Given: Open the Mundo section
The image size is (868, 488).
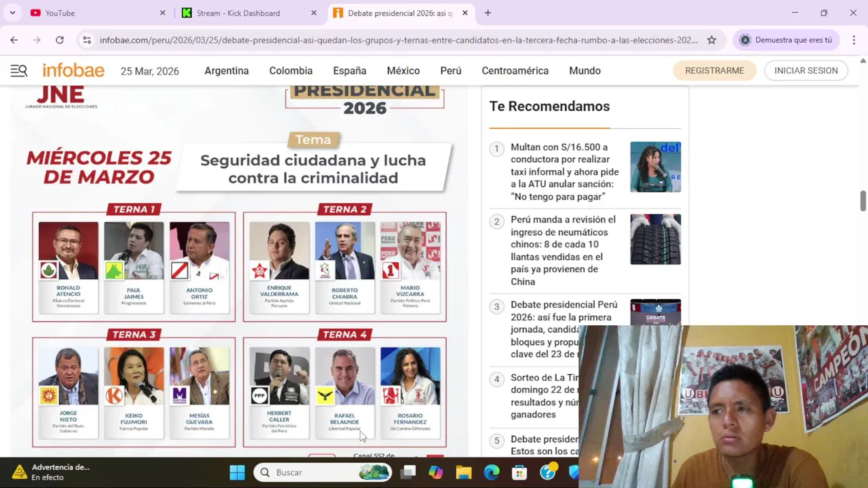Looking at the screenshot, I should (x=585, y=70).
